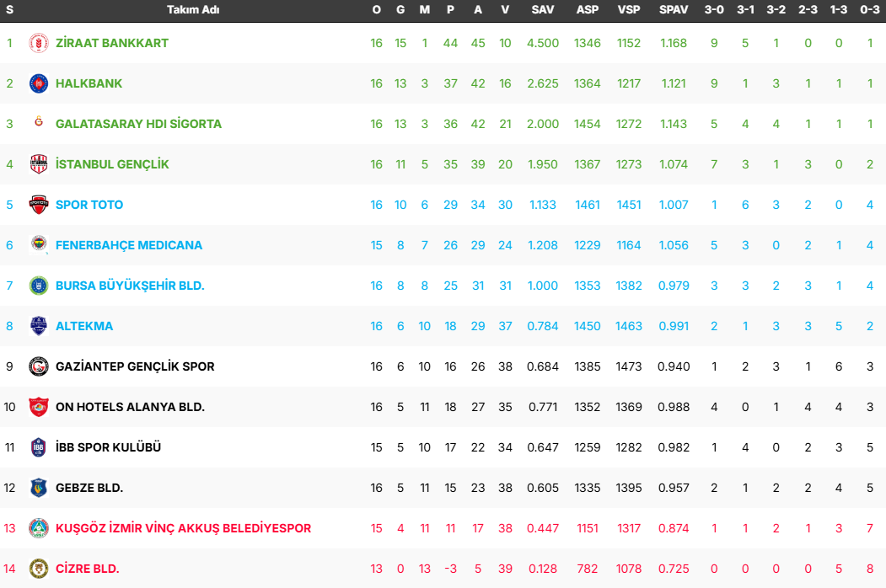886x588 pixels.
Task: Open İBB SPOR KULÜBÜ team page
Action: (x=108, y=447)
